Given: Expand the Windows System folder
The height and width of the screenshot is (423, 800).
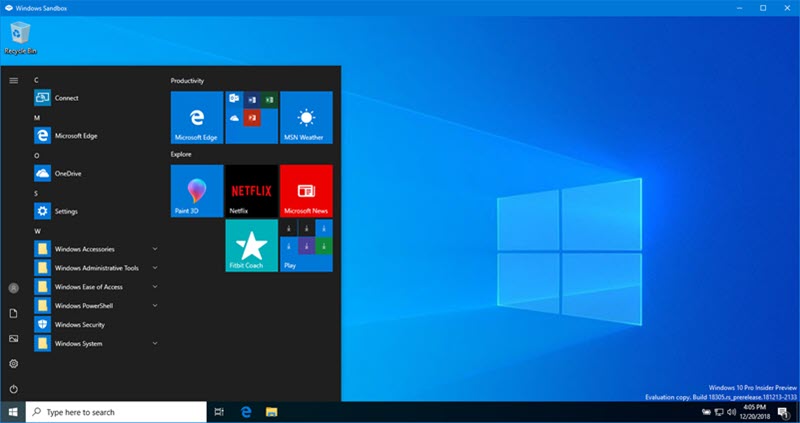Looking at the screenshot, I should tap(96, 343).
